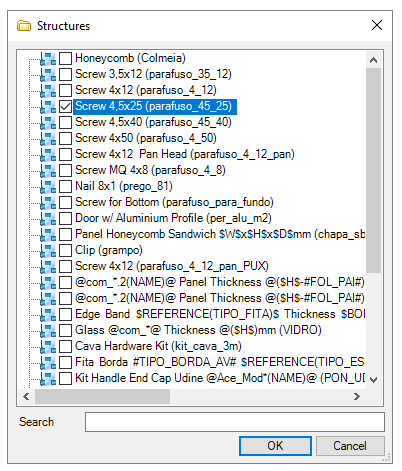The height and width of the screenshot is (471, 402).
Task: Check the Honeycomb (Colmeia) checkbox
Action: coord(65,58)
